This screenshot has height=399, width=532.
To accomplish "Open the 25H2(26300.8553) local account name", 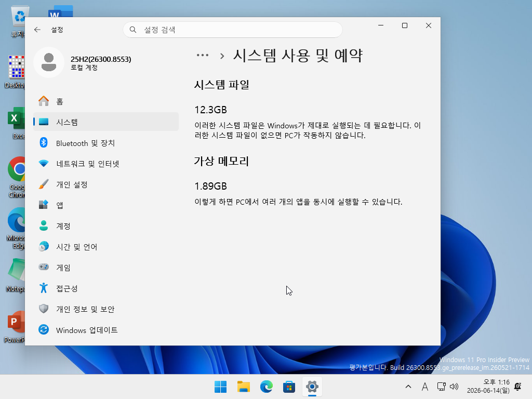I will coord(101,59).
